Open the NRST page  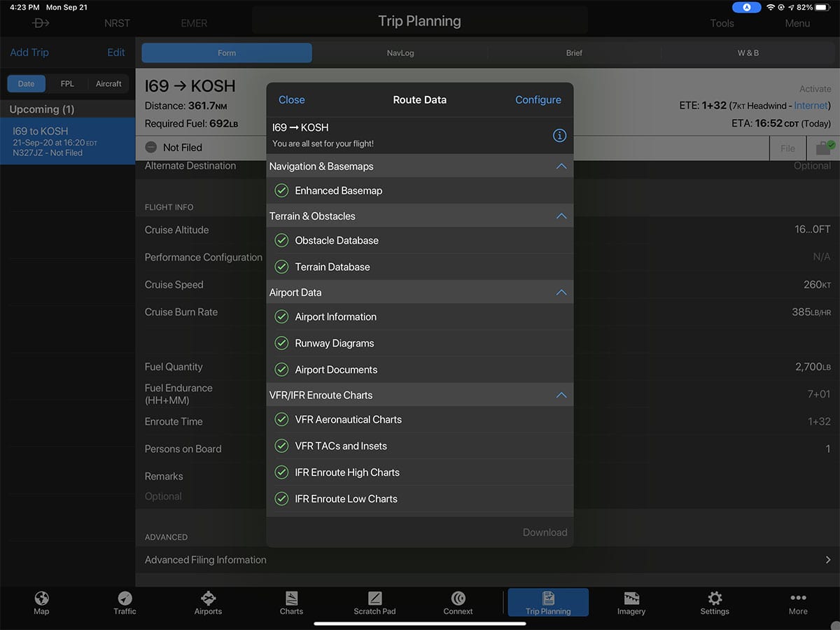click(117, 23)
